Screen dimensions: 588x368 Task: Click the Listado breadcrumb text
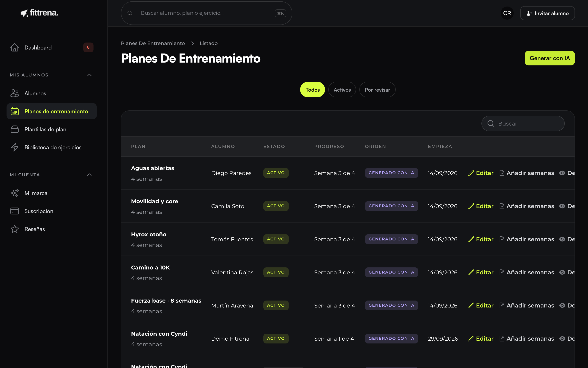(208, 43)
